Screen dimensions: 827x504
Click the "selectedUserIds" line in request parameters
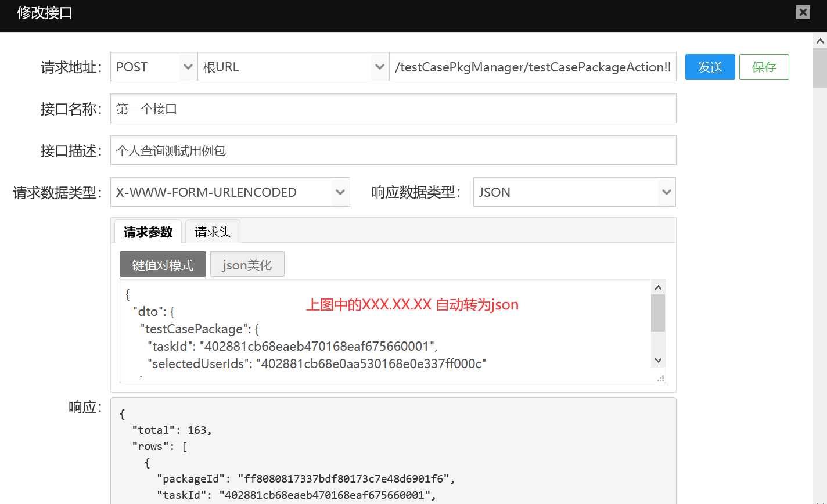(x=317, y=363)
